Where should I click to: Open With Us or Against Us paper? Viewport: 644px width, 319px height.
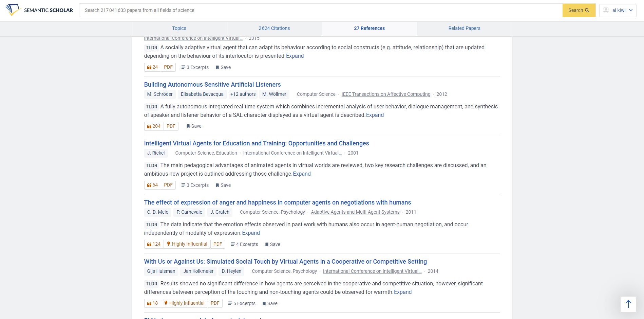[285, 262]
